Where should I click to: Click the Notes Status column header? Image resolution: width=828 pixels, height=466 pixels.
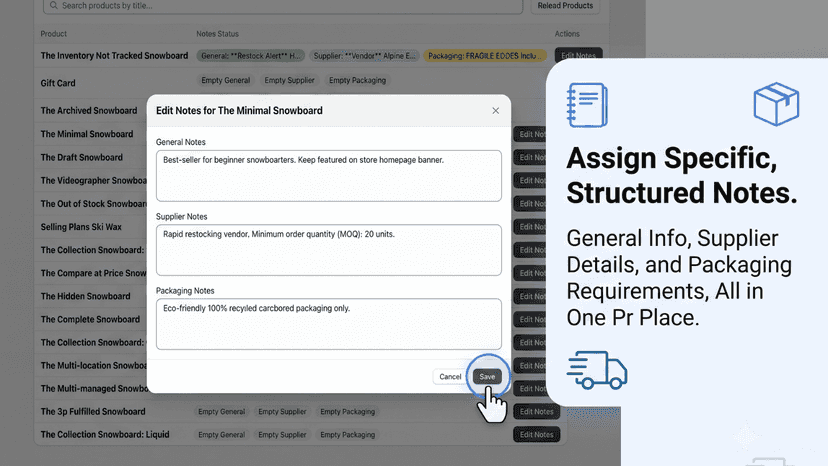[x=218, y=34]
